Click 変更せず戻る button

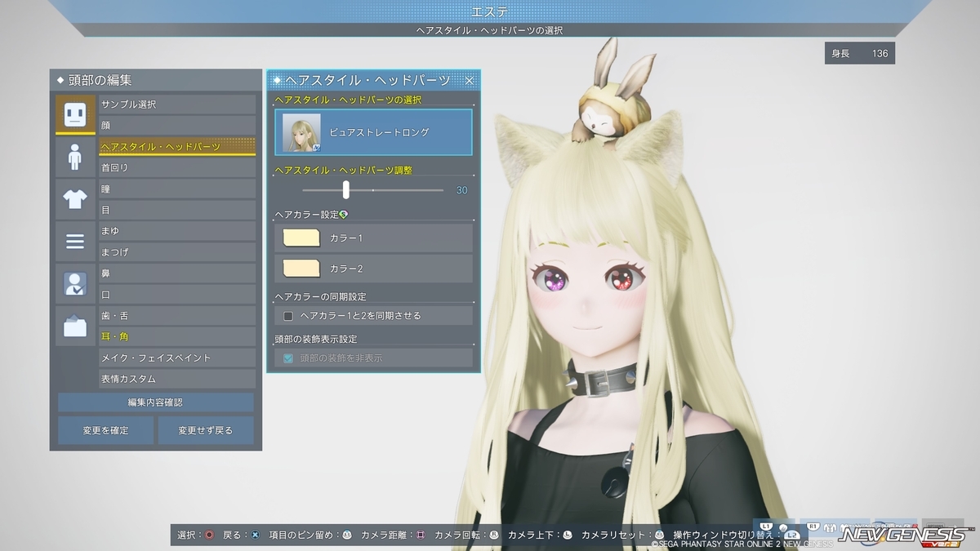click(x=206, y=430)
